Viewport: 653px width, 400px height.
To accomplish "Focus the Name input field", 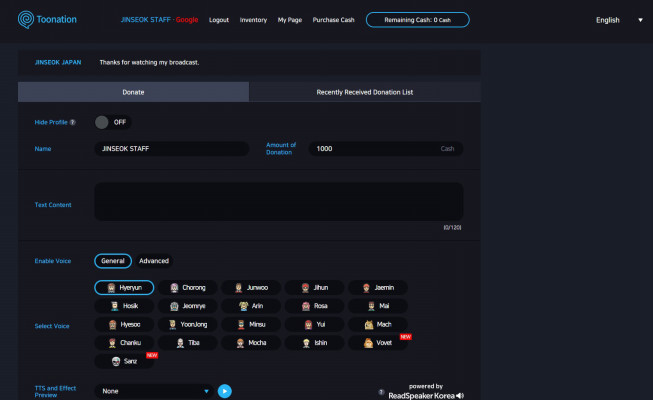I will pyautogui.click(x=172, y=149).
